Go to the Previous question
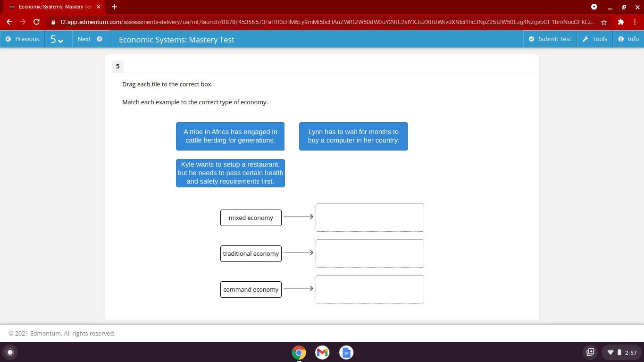Viewport: 644px width, 362px height. coord(22,39)
